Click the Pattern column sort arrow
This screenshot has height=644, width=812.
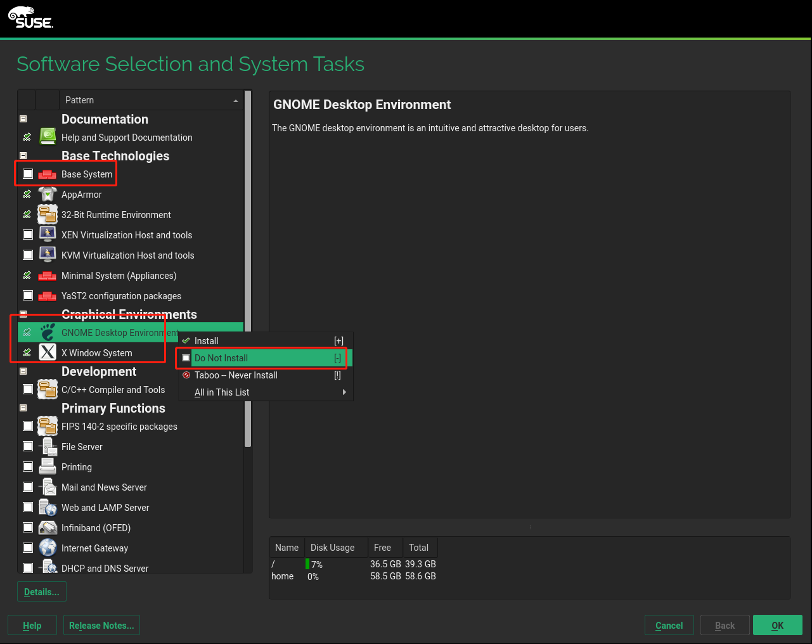[x=236, y=101]
